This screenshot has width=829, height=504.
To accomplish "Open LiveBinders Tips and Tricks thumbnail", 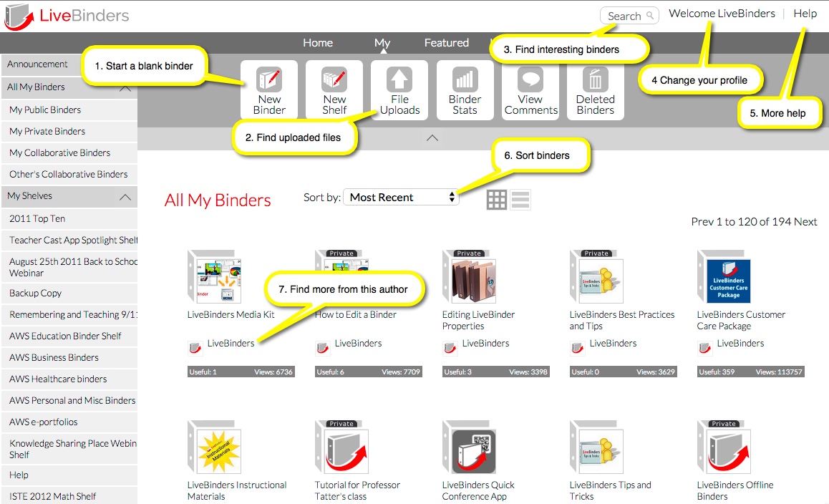I will (598, 447).
